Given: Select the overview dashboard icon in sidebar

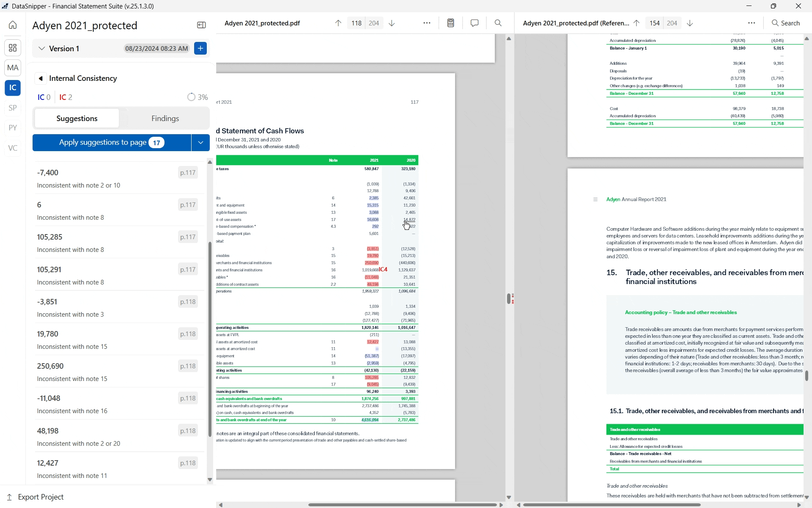Looking at the screenshot, I should click(12, 48).
